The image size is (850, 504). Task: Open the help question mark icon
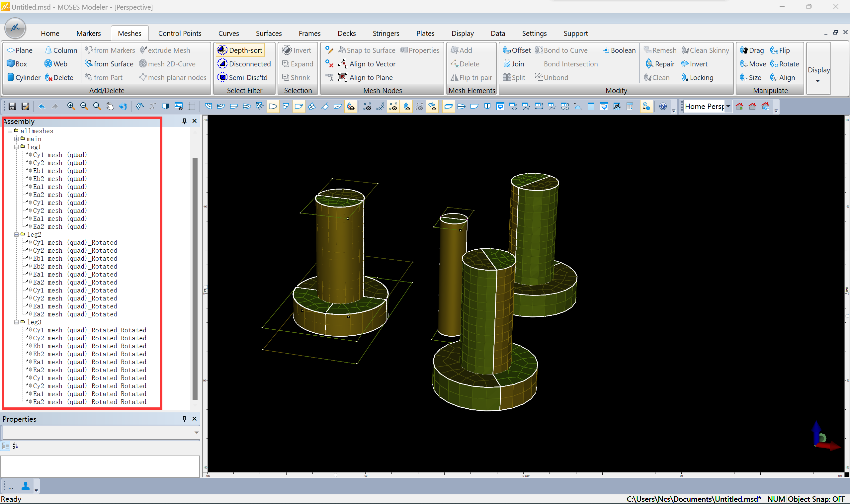[x=662, y=106]
